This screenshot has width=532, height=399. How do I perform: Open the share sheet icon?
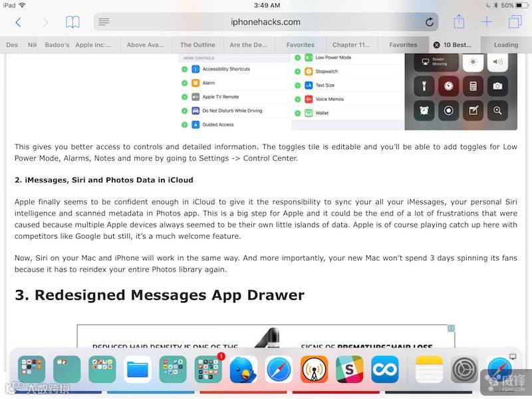(459, 21)
